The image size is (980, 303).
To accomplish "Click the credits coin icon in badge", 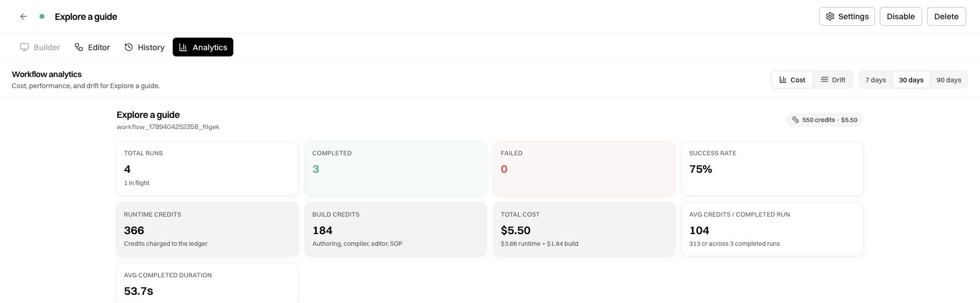I will (x=795, y=120).
